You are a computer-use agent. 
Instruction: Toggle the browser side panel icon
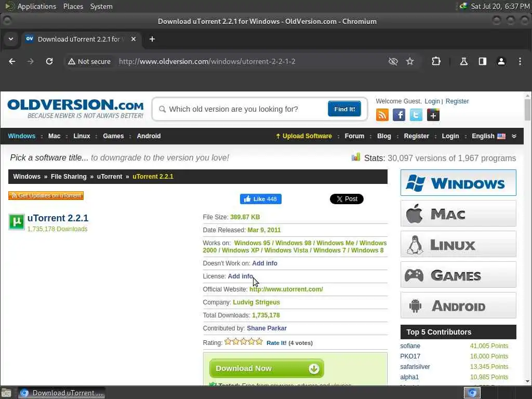483,61
